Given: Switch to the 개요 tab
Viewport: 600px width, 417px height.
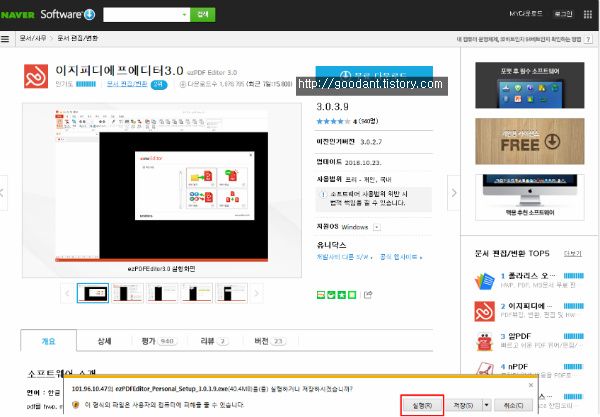Looking at the screenshot, I should [x=49, y=341].
